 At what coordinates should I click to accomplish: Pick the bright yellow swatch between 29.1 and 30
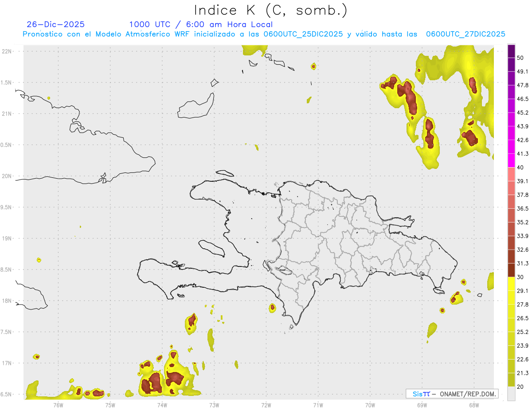(511, 284)
